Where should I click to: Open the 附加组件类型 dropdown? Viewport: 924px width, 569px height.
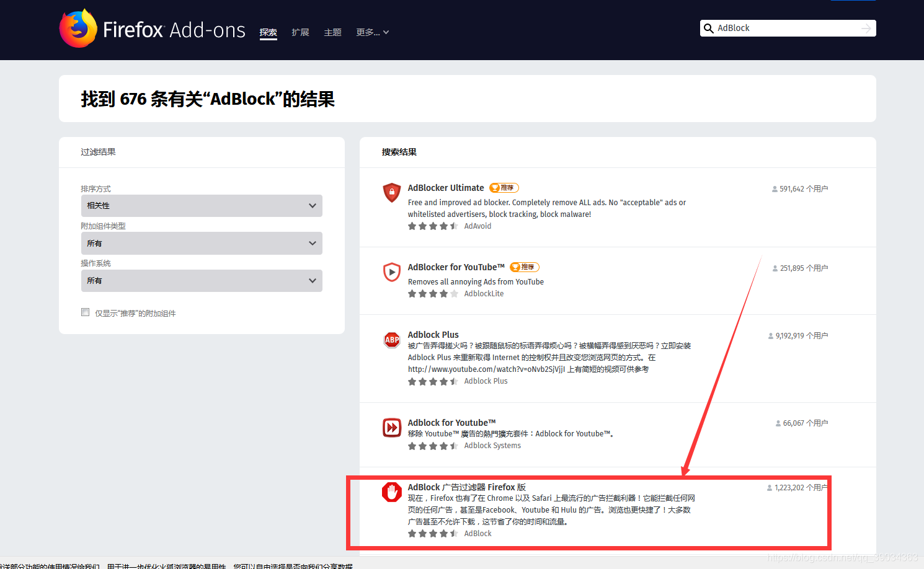pyautogui.click(x=202, y=243)
